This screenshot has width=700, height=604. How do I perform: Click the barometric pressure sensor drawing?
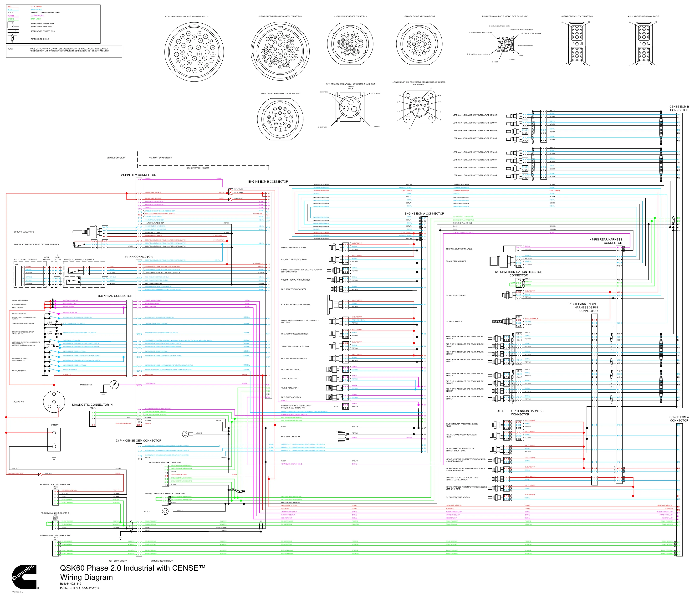click(334, 304)
